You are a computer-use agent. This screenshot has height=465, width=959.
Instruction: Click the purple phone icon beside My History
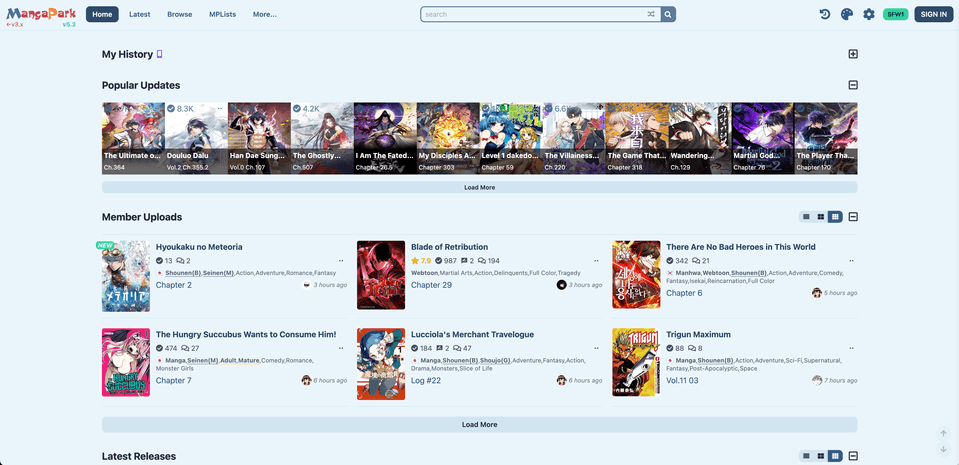[x=159, y=54]
